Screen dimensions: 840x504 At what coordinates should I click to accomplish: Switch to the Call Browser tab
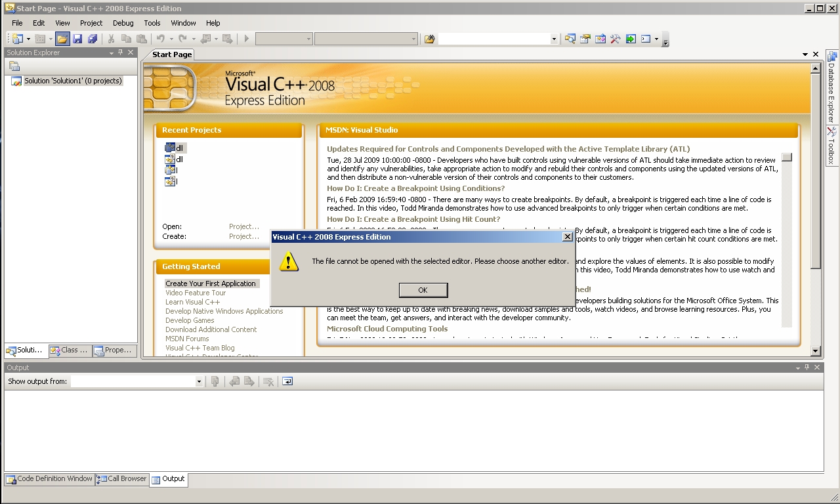[x=122, y=479]
